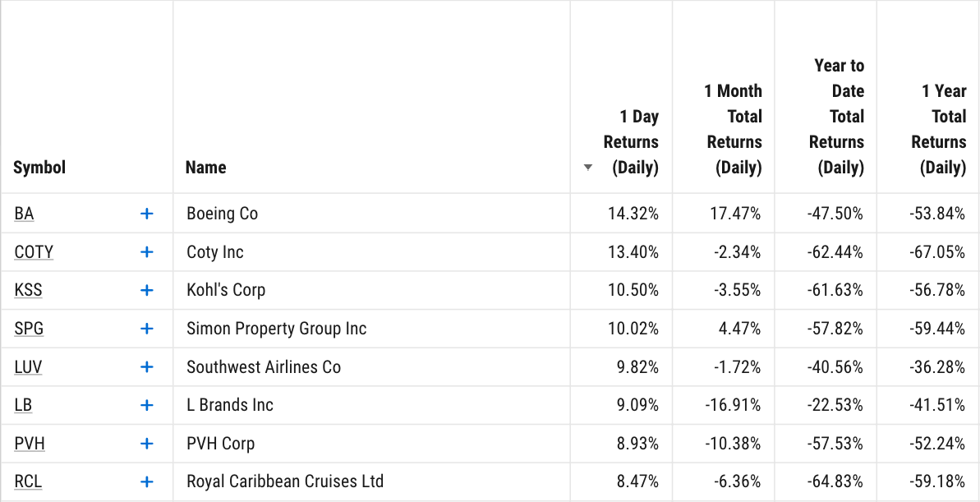Add SPG with the plus icon
Image resolution: width=980 pixels, height=502 pixels.
coord(146,329)
